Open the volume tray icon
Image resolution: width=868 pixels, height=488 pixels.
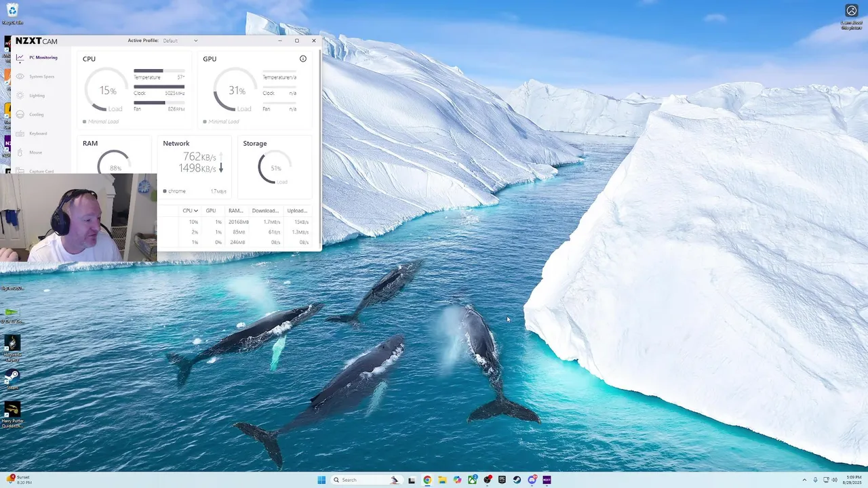[834, 480]
